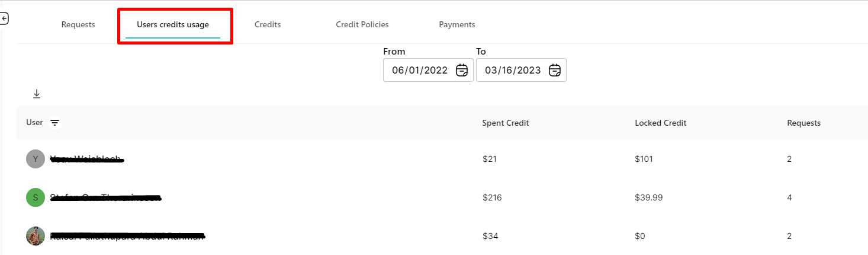Click the Locked Credit column header
Viewport: 868px width, 255px height.
pos(661,123)
